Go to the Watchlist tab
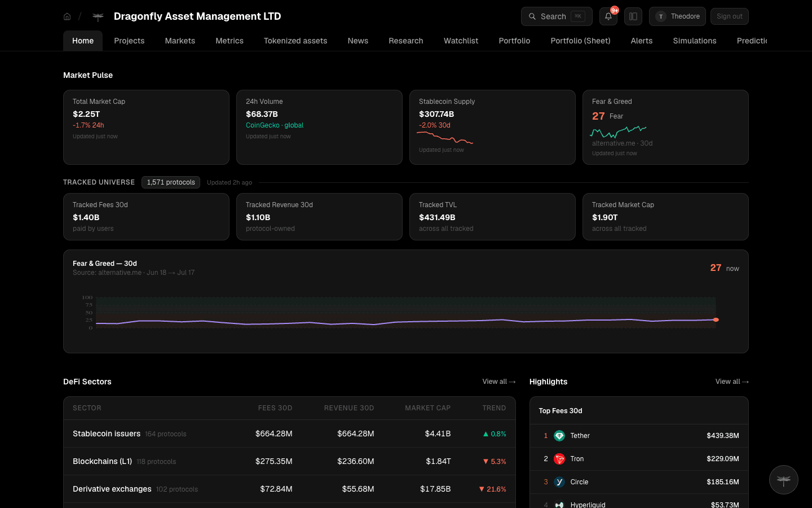Viewport: 812px width, 508px height. click(461, 41)
